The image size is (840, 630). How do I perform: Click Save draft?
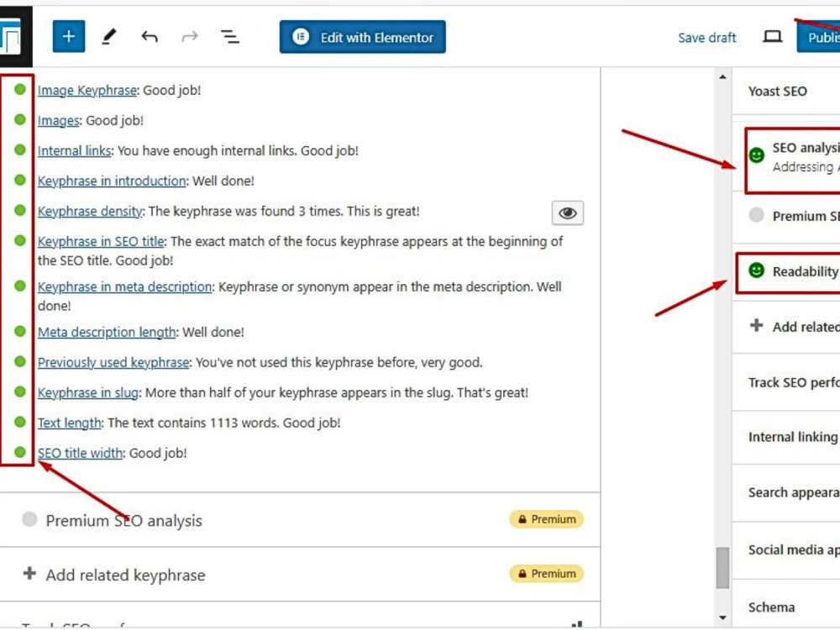707,38
